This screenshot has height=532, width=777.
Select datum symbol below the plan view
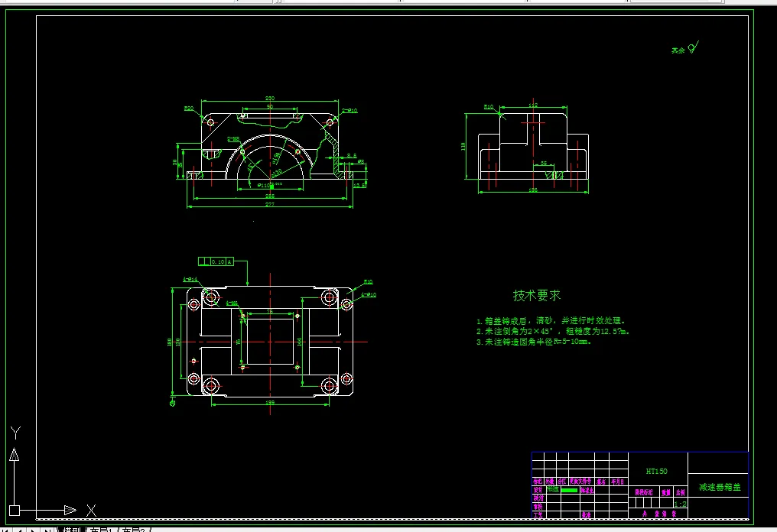click(172, 401)
